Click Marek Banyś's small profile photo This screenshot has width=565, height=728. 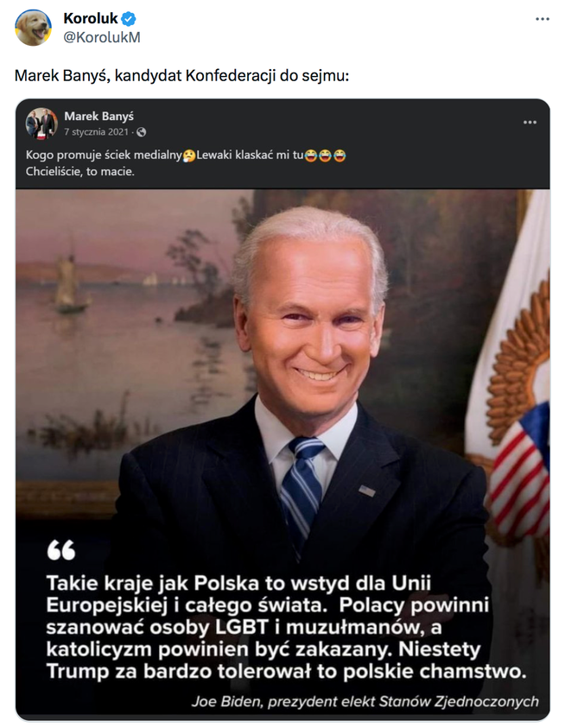click(x=41, y=123)
